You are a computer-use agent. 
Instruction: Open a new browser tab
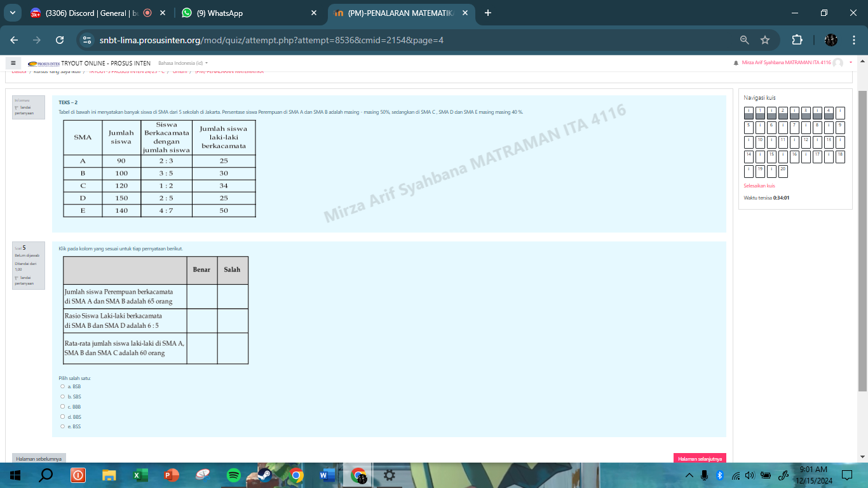point(488,13)
